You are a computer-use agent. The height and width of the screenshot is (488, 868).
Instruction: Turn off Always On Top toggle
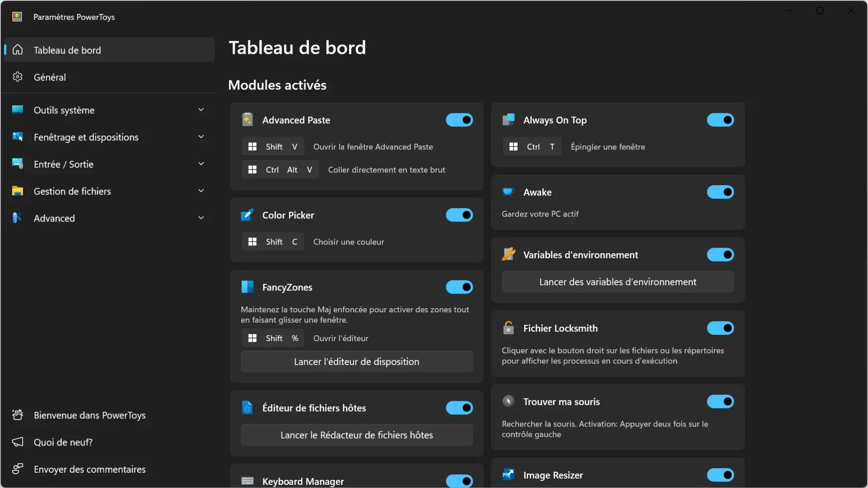click(x=721, y=120)
